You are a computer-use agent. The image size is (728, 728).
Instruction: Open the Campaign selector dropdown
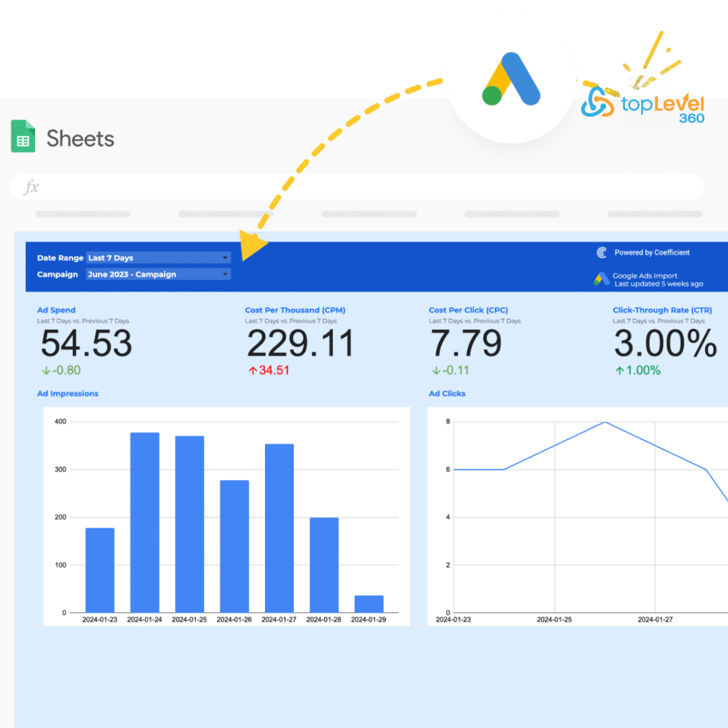[x=158, y=274]
